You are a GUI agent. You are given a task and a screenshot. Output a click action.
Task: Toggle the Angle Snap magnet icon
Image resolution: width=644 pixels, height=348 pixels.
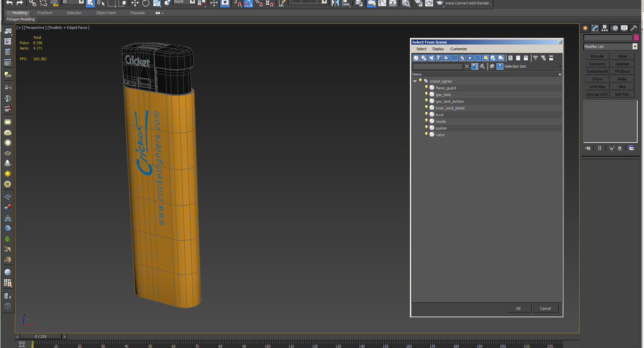coord(248,3)
